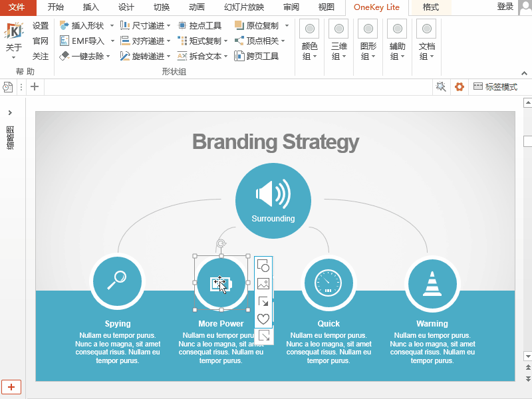
Task: Click the plus icon on the quick toolbar
Action: 35,86
